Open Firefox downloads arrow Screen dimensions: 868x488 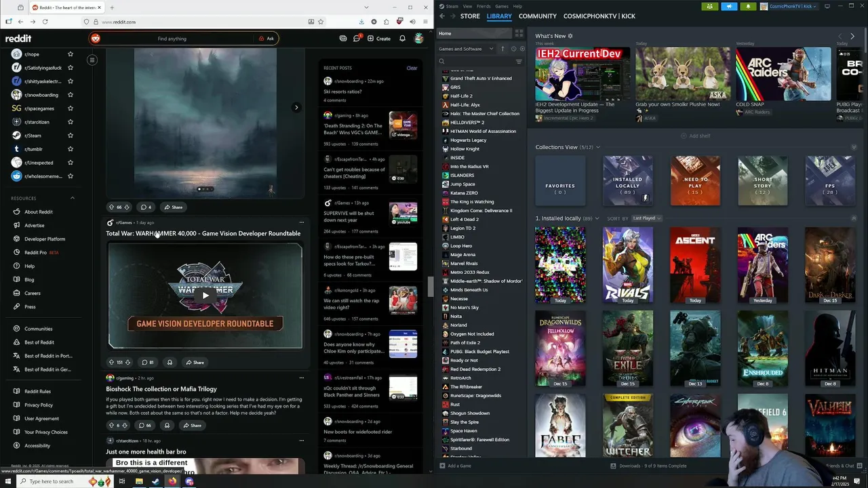click(x=361, y=22)
